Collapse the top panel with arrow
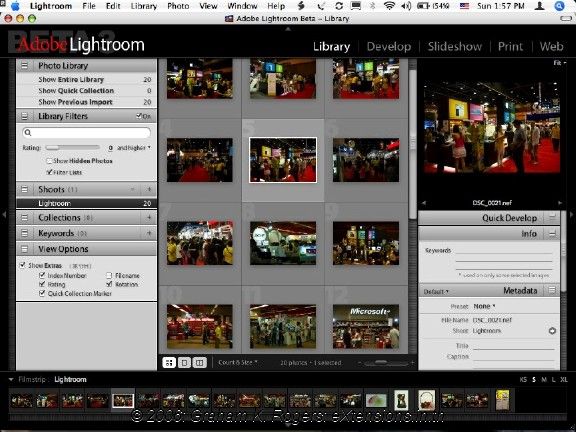The width and height of the screenshot is (576, 432). tap(288, 29)
